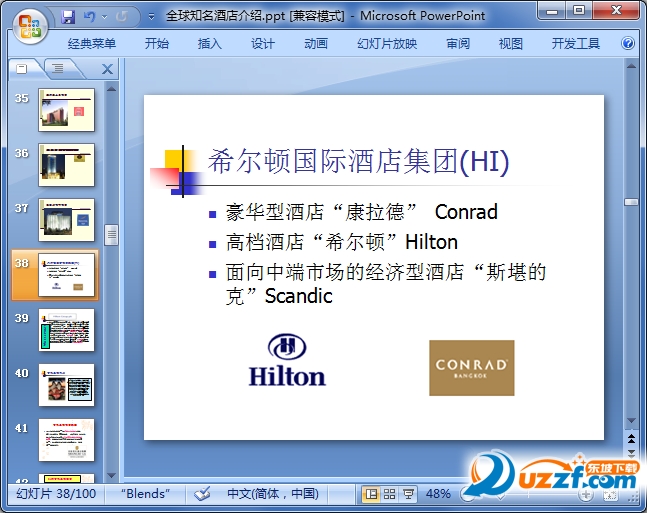The image size is (647, 513).
Task: Click language indicator 中文(简体，中国)
Action: pos(273,494)
